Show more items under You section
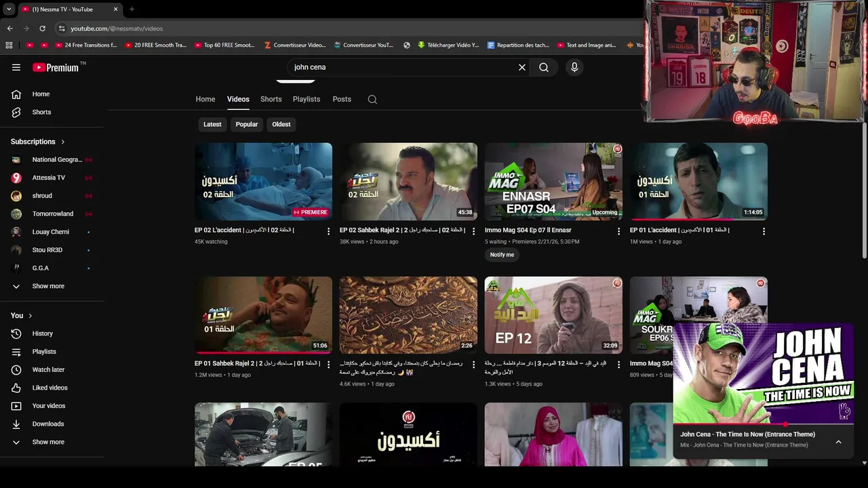Screen dimensions: 868x488 [x=48, y=442]
